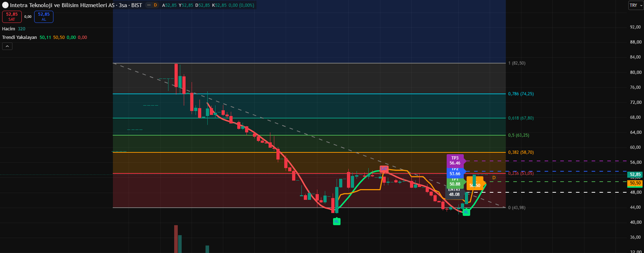
Task: Click the Intetra symbol logo icon
Action: coord(5,5)
